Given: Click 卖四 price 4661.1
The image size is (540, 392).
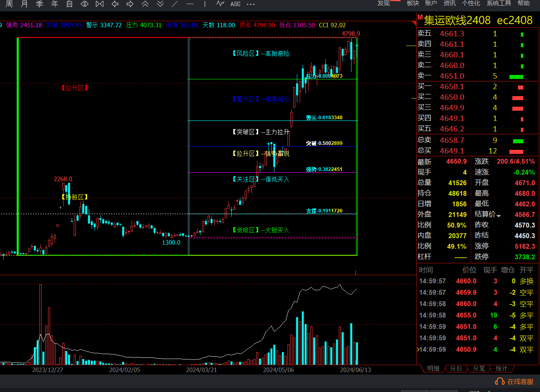Looking at the screenshot, I should [x=452, y=44].
